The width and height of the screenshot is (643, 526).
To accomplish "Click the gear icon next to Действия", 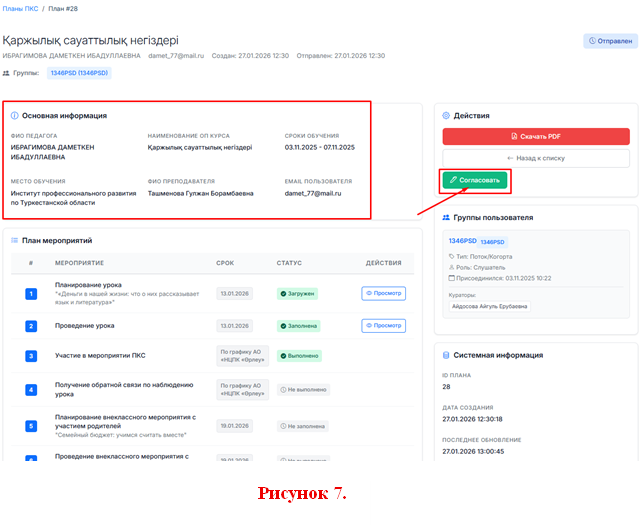I will [x=446, y=116].
